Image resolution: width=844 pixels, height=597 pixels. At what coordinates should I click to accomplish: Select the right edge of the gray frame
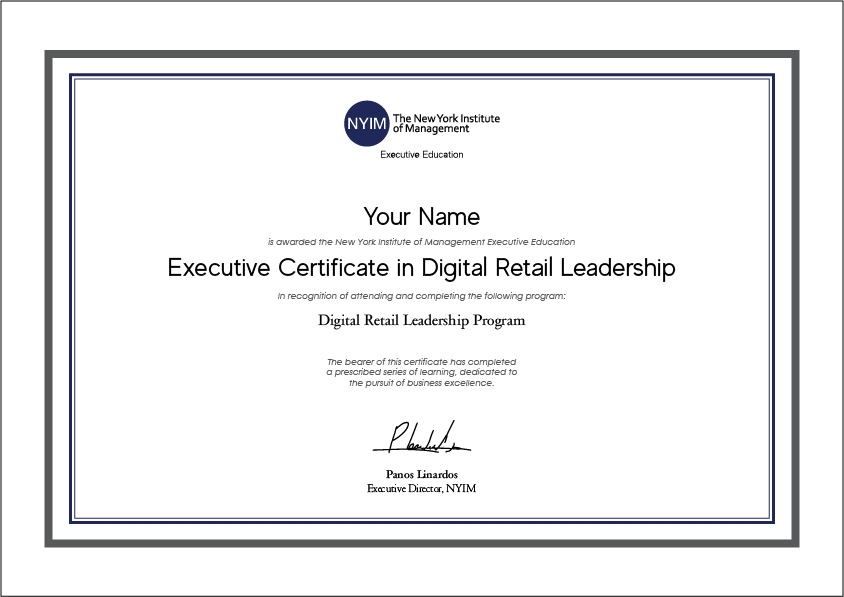click(793, 298)
